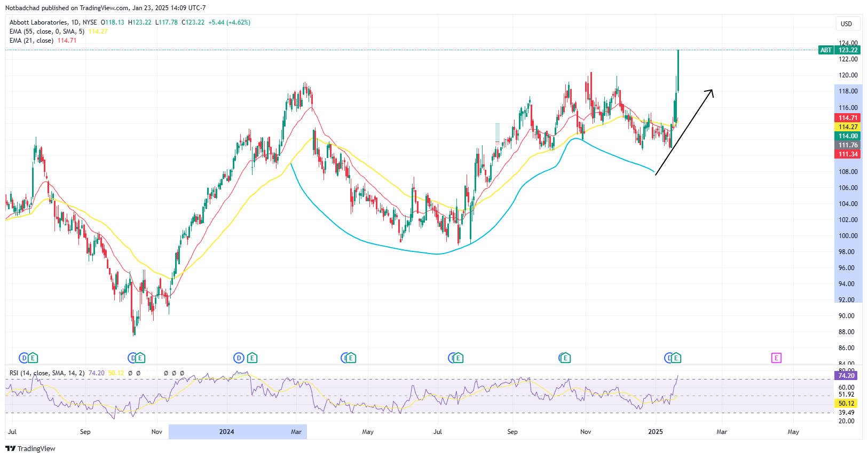Show the April 2024 earnings marker

[351, 358]
